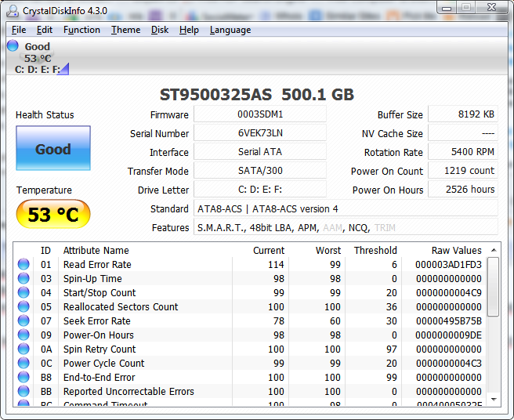The width and height of the screenshot is (514, 420).
Task: Maximize the CrystalDiskInfo window
Action: click(x=466, y=8)
